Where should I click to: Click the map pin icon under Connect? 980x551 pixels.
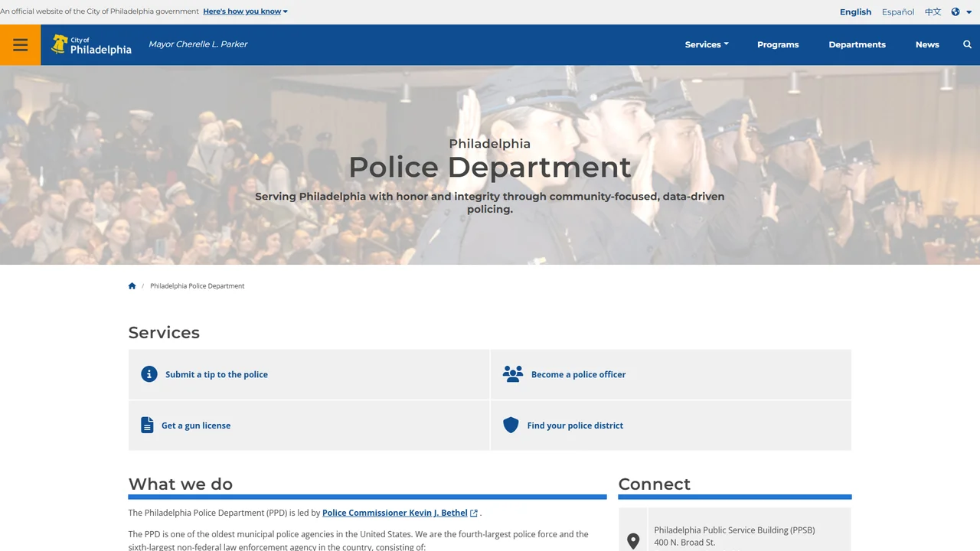point(633,541)
